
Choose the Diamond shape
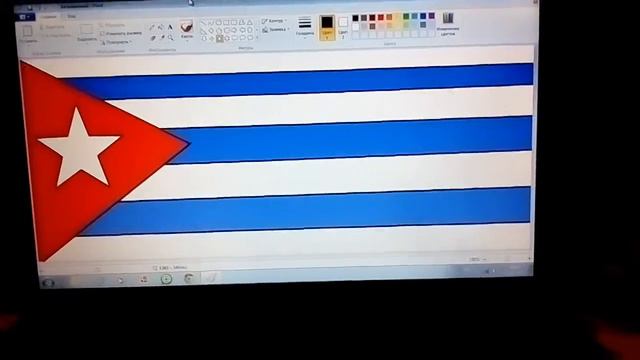coord(211,31)
